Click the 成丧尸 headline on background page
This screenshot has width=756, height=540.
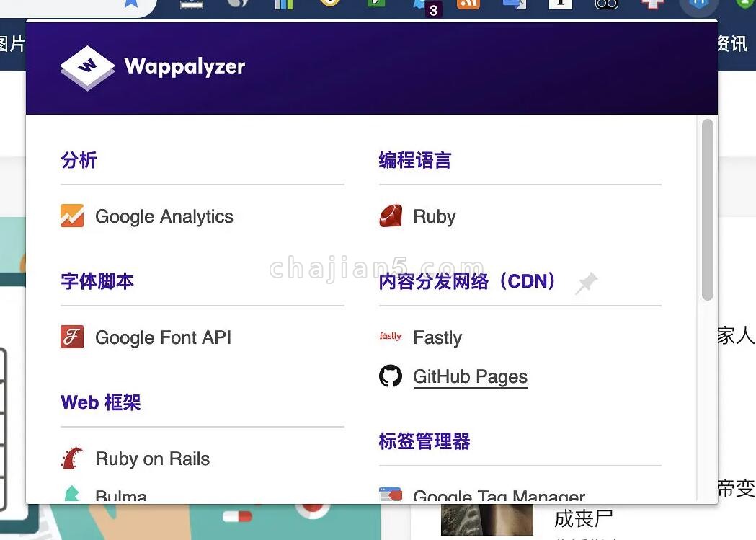[583, 519]
